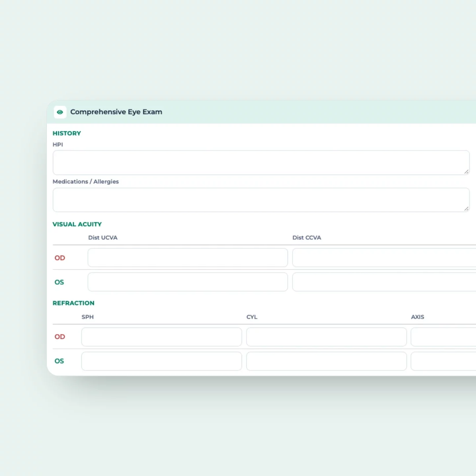Click the OD label in Refraction
Screen dimensions: 476x476
[x=60, y=337]
